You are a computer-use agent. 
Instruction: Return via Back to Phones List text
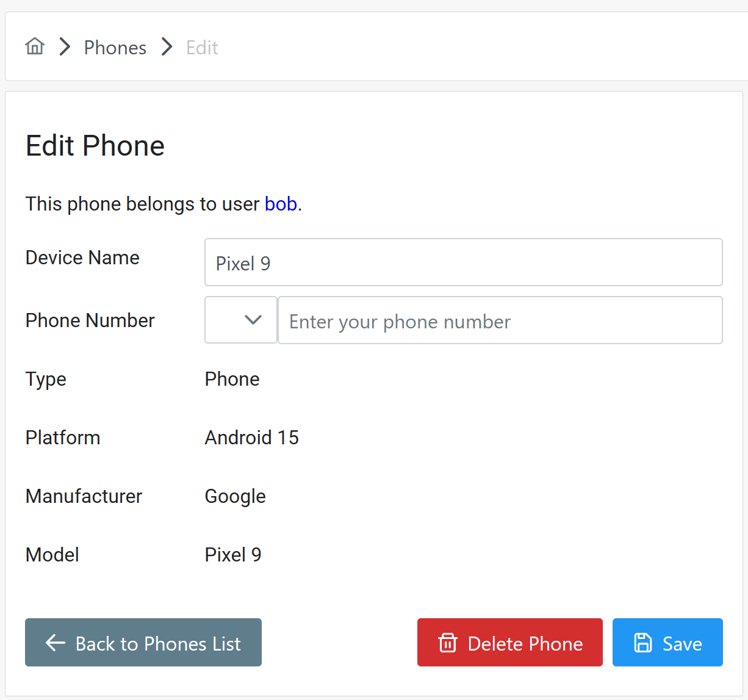(x=158, y=644)
